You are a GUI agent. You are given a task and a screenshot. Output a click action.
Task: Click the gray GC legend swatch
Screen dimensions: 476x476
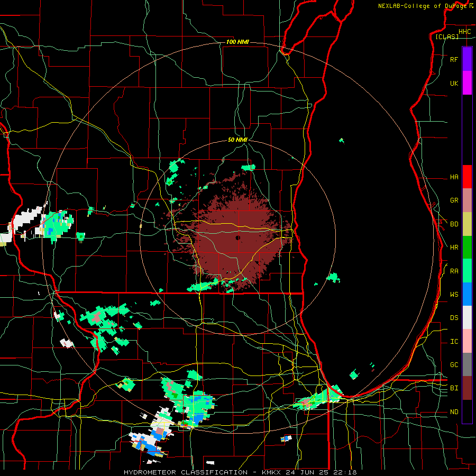point(467,364)
